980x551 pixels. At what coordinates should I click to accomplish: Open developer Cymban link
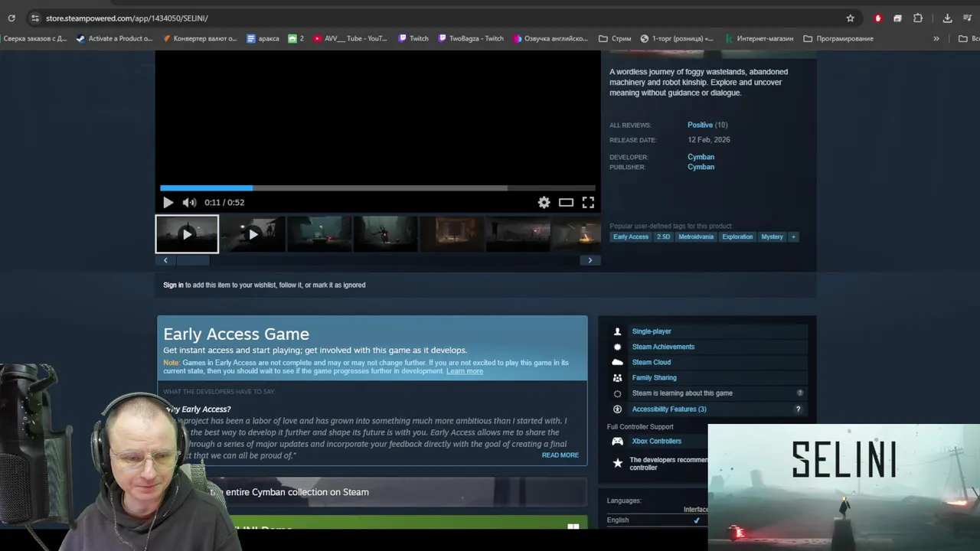click(x=701, y=157)
